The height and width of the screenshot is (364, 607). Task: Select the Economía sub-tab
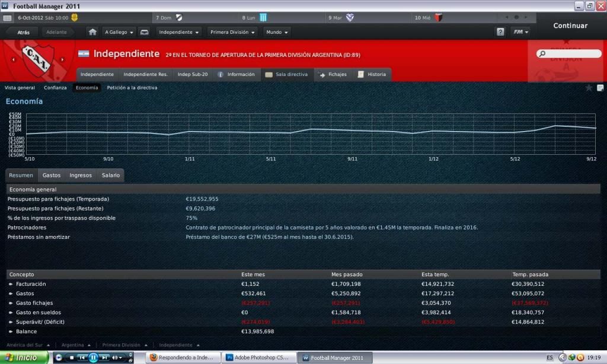pyautogui.click(x=87, y=88)
